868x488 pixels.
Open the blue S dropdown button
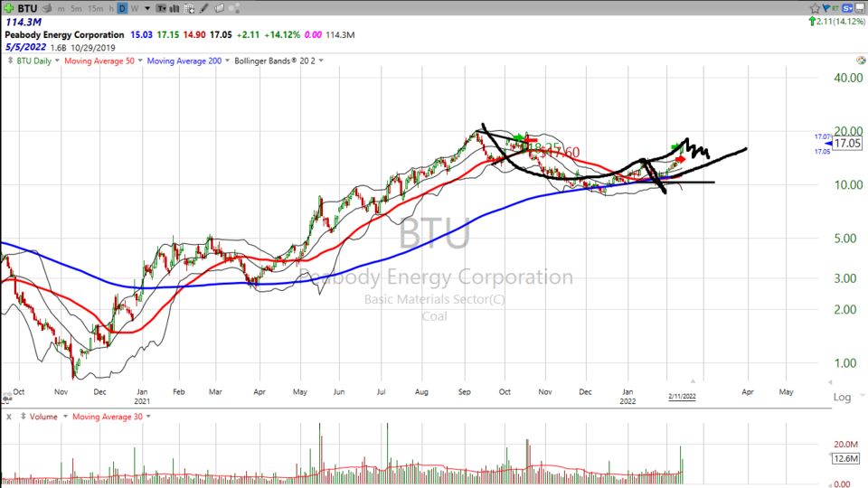847,8
